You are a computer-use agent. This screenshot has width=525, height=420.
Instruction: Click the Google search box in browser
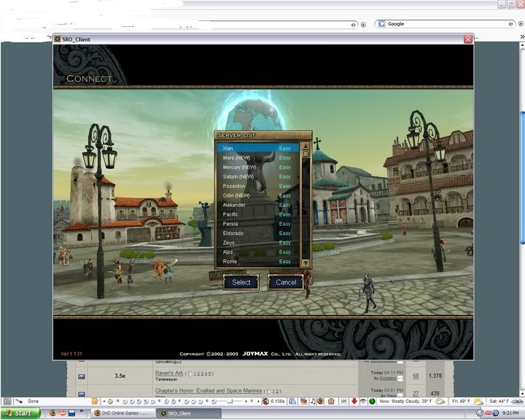coord(447,24)
